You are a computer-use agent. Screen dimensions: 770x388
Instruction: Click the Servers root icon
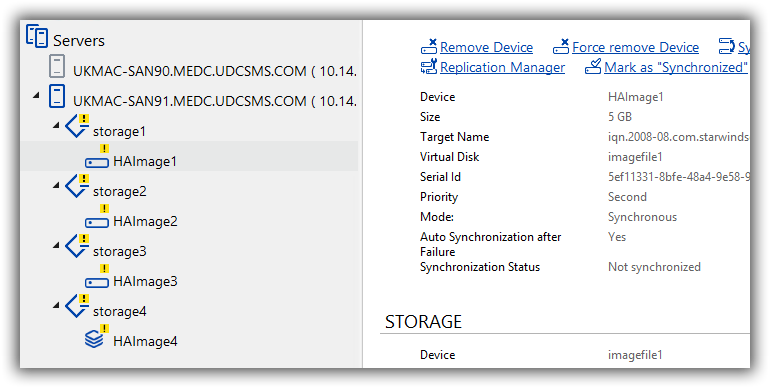coord(37,36)
